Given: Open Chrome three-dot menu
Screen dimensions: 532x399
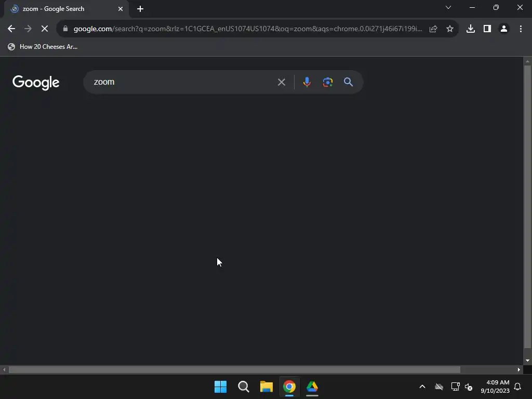Looking at the screenshot, I should click(521, 29).
